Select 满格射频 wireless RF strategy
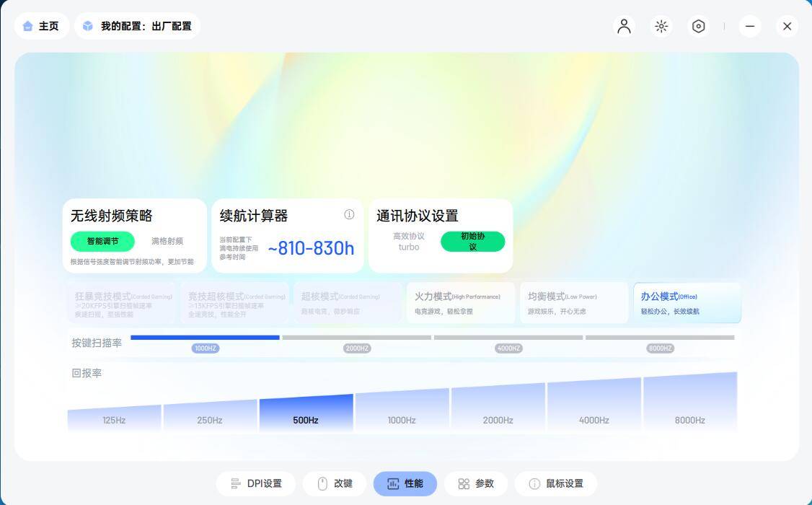This screenshot has width=812, height=505. point(167,241)
